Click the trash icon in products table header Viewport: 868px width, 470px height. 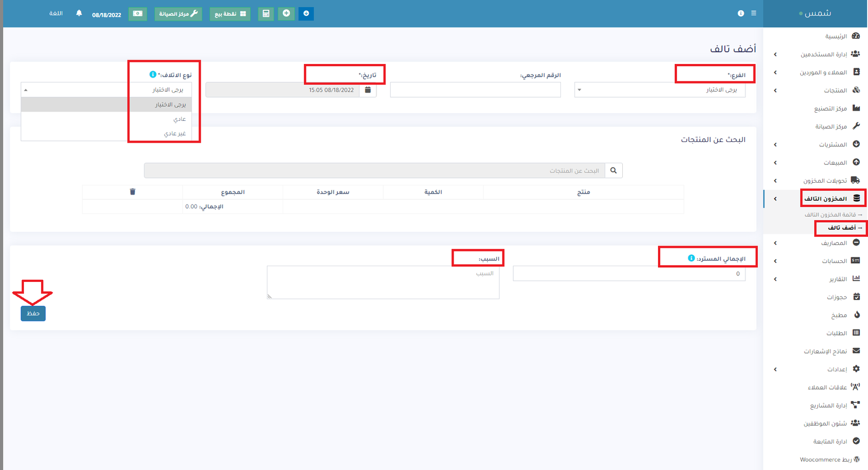click(x=132, y=192)
